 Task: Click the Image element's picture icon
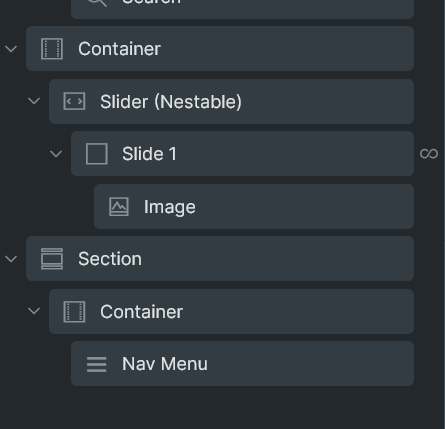(119, 207)
